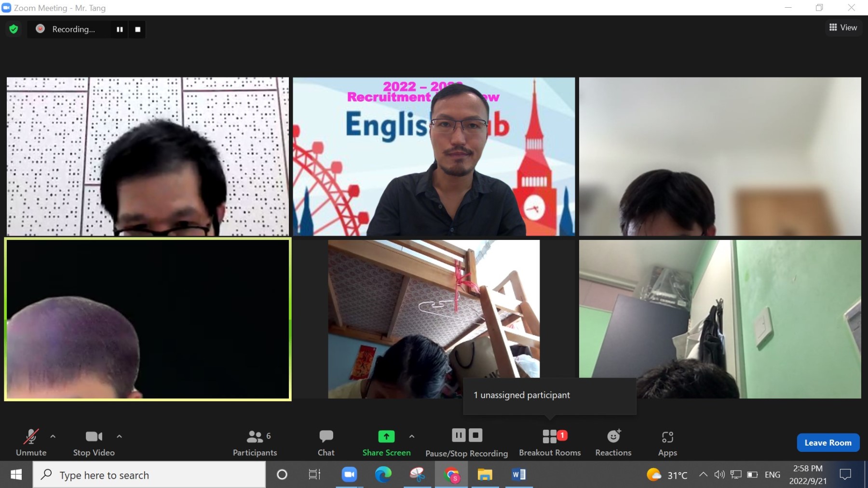Click the Zoom Meeting title bar icon
Image resolution: width=868 pixels, height=488 pixels.
pos(6,8)
